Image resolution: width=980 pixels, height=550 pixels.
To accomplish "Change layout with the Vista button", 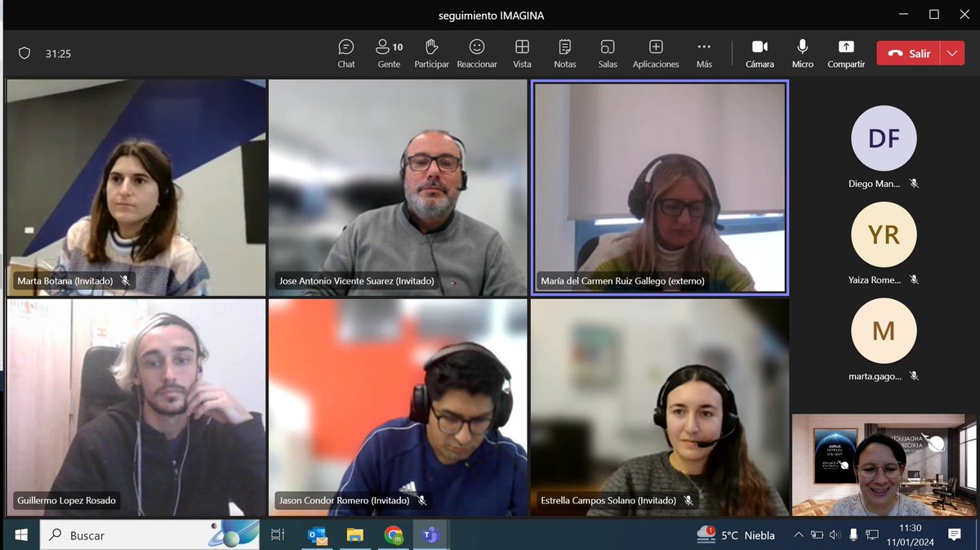I will pyautogui.click(x=522, y=54).
